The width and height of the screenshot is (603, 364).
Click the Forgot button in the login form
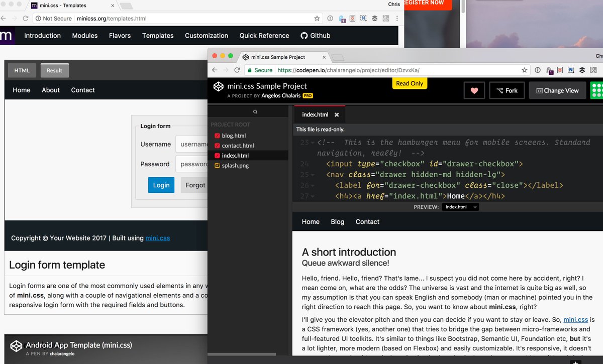tap(194, 185)
